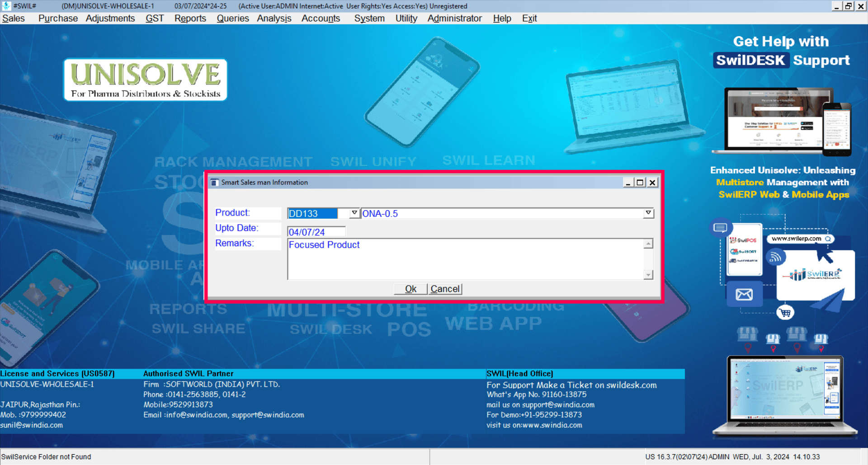Open the Adjustments menu

[x=110, y=19]
